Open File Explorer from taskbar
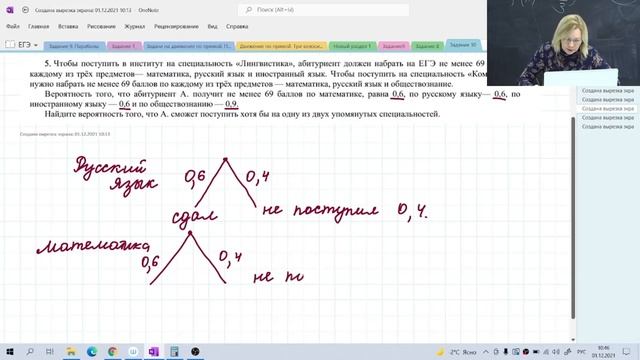Image resolution: width=640 pixels, height=360 pixels. pyautogui.click(x=71, y=351)
